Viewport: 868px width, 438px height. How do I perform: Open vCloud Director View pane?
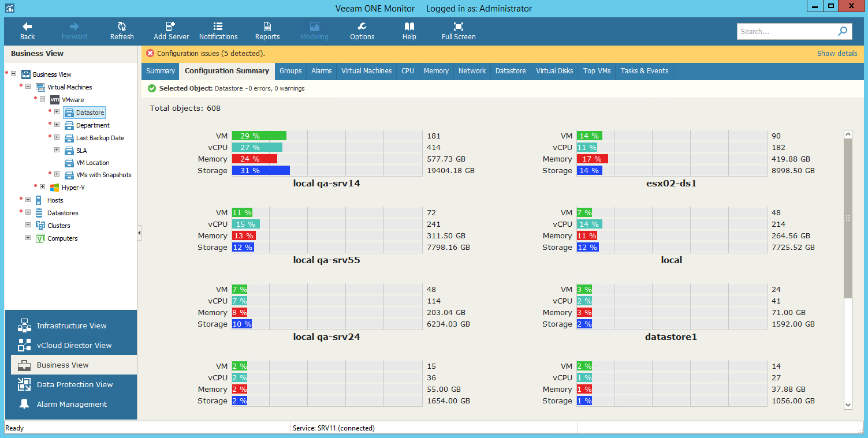coord(71,345)
